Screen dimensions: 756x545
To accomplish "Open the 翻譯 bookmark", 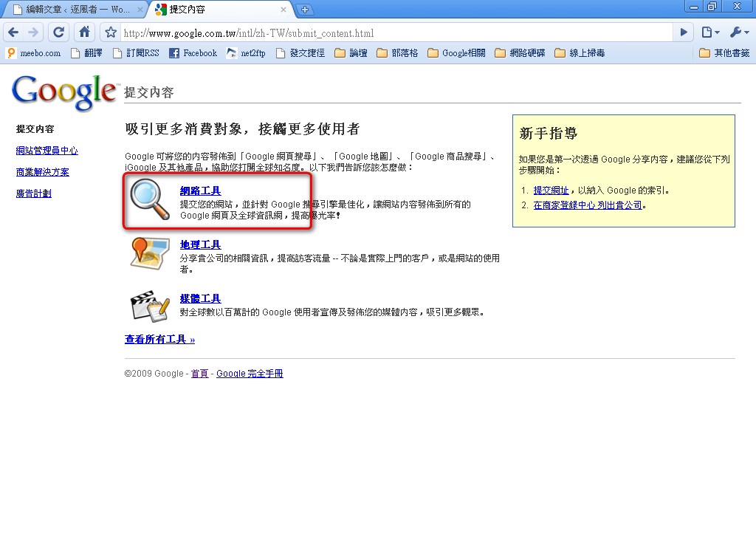I will click(x=86, y=53).
